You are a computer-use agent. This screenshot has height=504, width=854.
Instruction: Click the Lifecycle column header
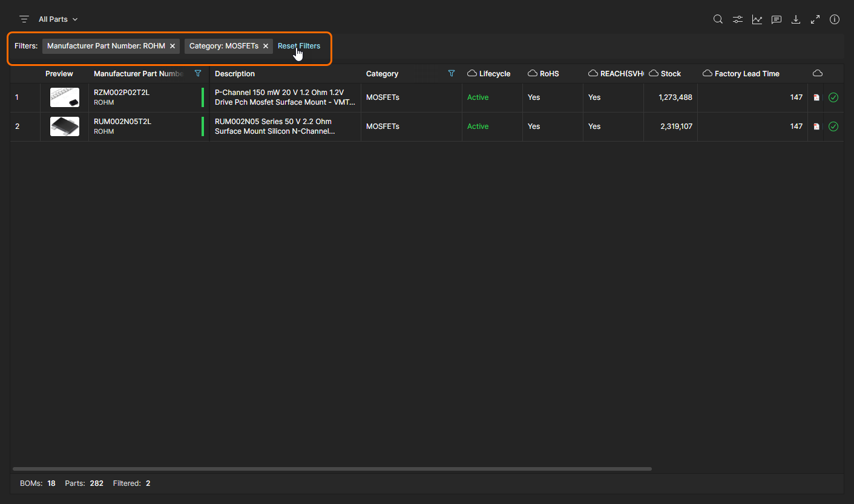coord(494,74)
